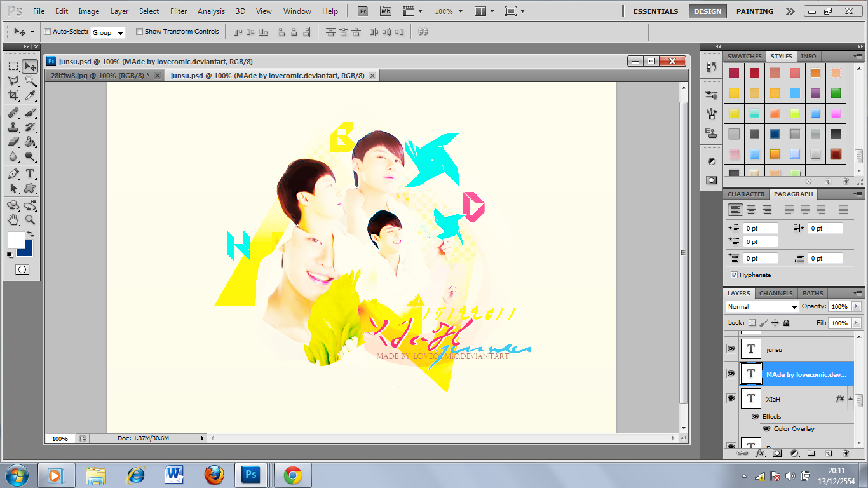The height and width of the screenshot is (488, 868).
Task: Open the Analysis menu
Action: click(x=211, y=11)
